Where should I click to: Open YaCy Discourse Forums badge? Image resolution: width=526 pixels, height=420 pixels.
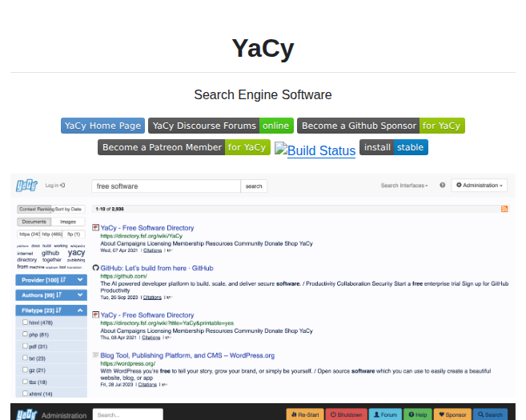coord(221,126)
